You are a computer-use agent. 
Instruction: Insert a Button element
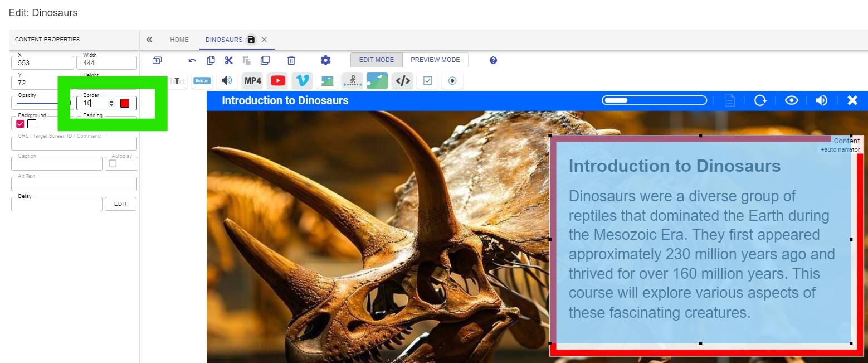click(202, 81)
